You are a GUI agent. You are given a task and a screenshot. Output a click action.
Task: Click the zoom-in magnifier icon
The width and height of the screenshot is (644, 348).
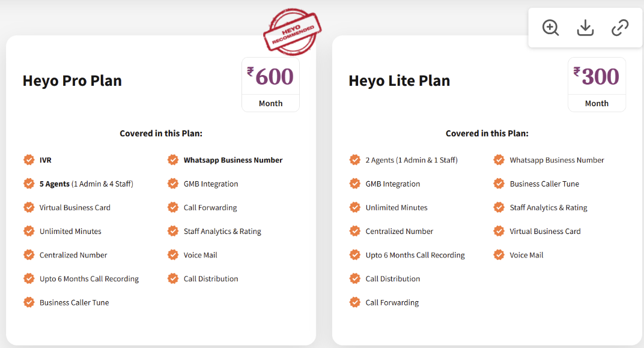click(x=550, y=28)
